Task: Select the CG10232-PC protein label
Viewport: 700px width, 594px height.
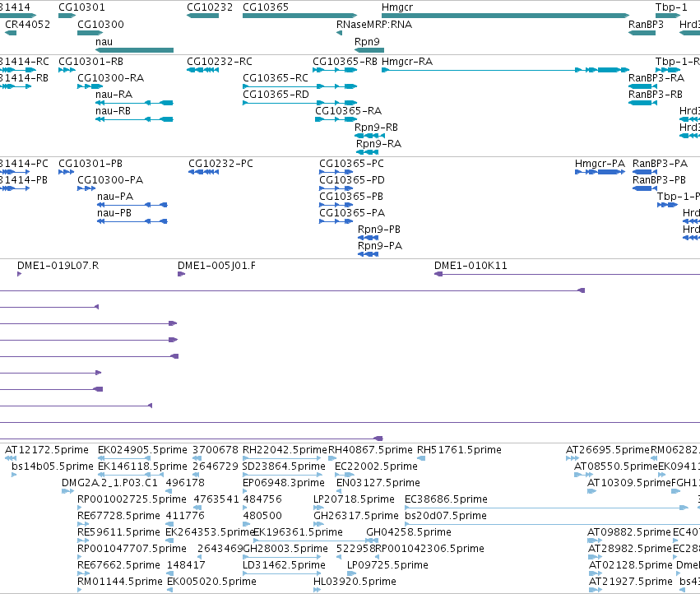Action: (221, 164)
